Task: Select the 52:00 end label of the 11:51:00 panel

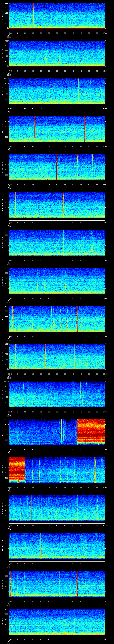Action: 105,223
